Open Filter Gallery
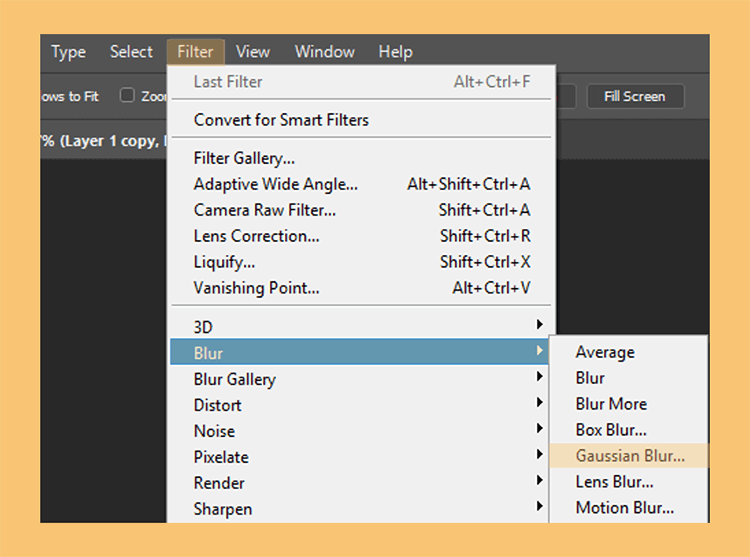Viewport: 750px width, 557px height. [x=361, y=158]
